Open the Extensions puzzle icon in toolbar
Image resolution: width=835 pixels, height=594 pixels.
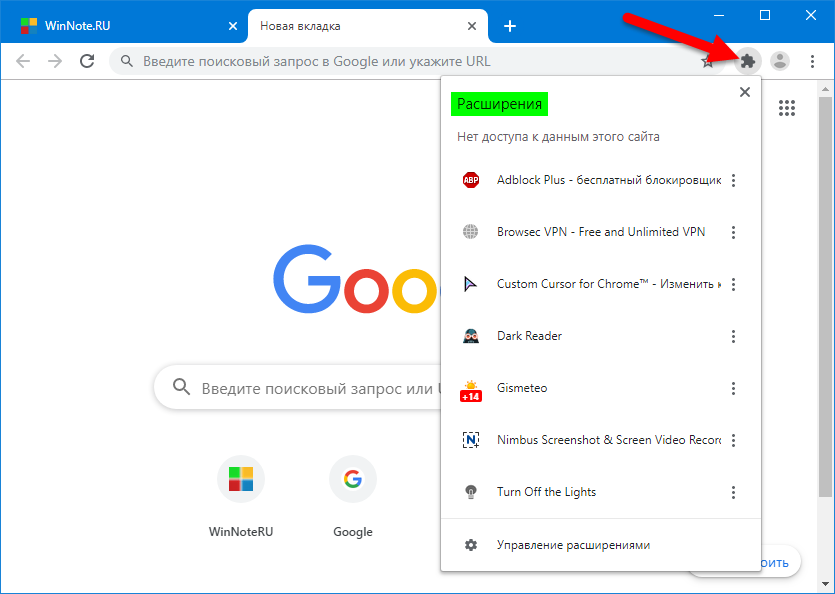coord(748,61)
